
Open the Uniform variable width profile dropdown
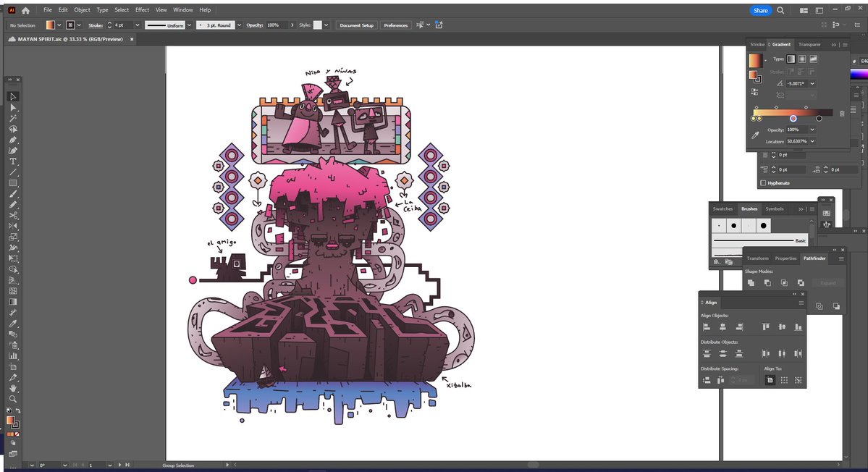click(189, 25)
